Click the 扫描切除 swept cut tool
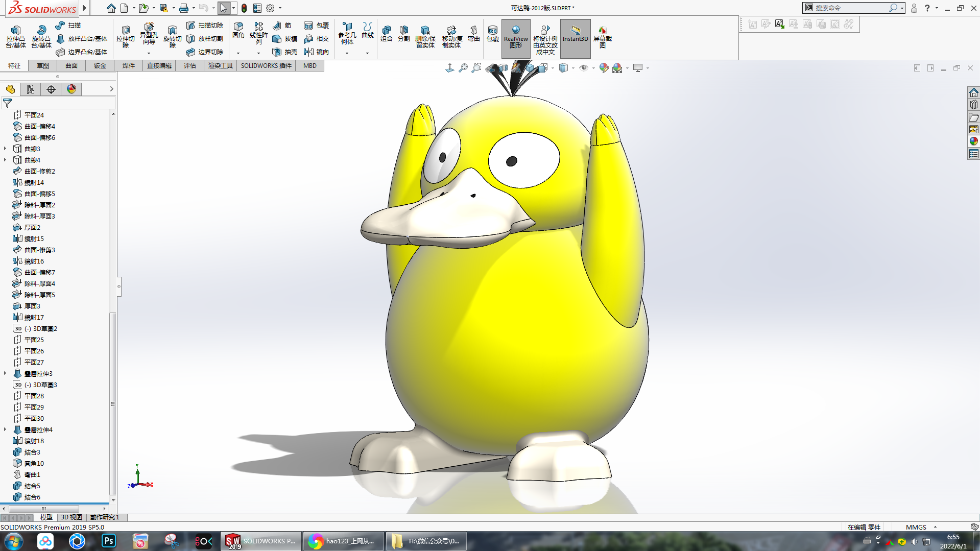Image resolution: width=980 pixels, height=551 pixels. click(204, 25)
